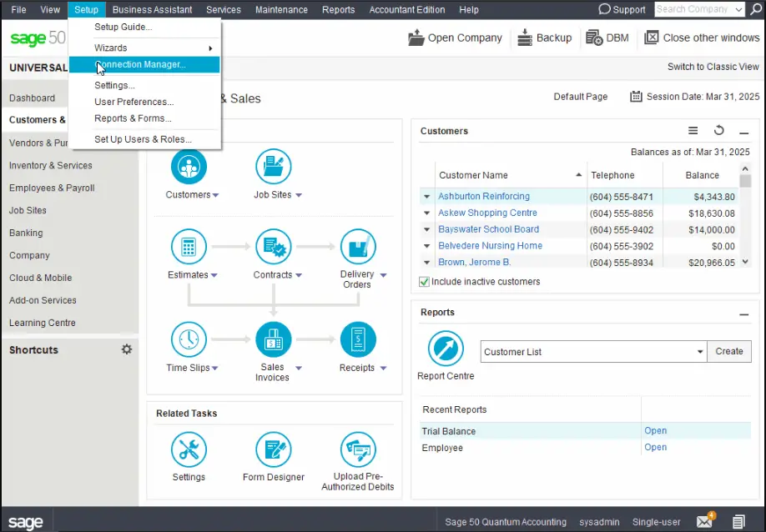The image size is (766, 532).
Task: Open the Contracts icon
Action: [273, 247]
